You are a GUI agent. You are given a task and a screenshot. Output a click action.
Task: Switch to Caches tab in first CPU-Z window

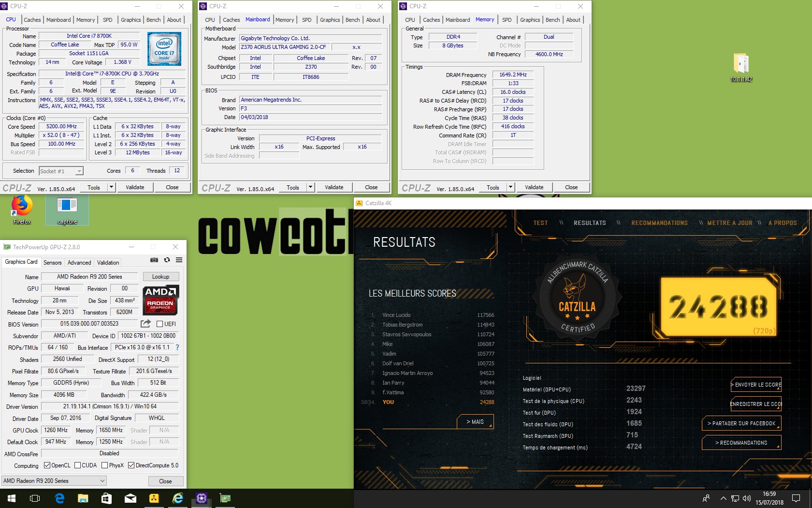point(32,20)
